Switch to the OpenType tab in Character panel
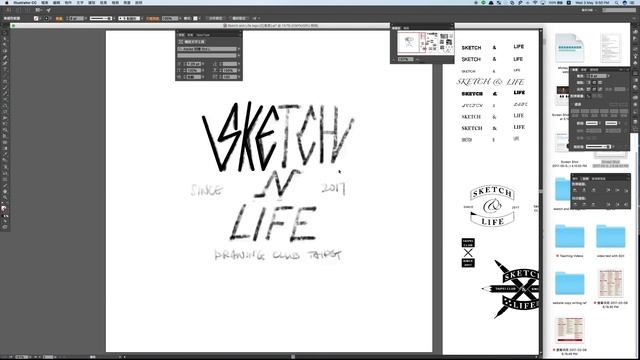640x360 pixels. (204, 35)
